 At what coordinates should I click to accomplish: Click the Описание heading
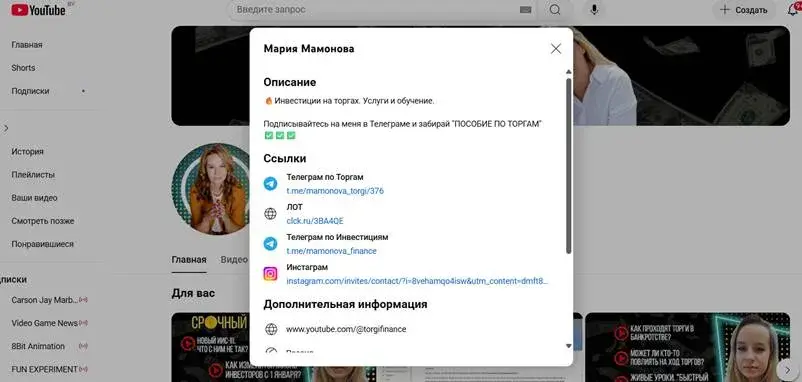coord(290,82)
